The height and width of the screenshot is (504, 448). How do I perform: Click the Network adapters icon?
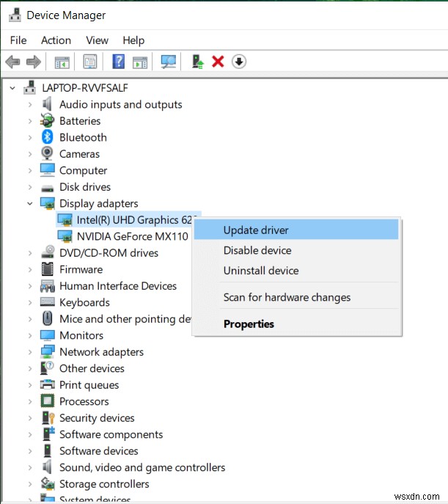pos(48,351)
